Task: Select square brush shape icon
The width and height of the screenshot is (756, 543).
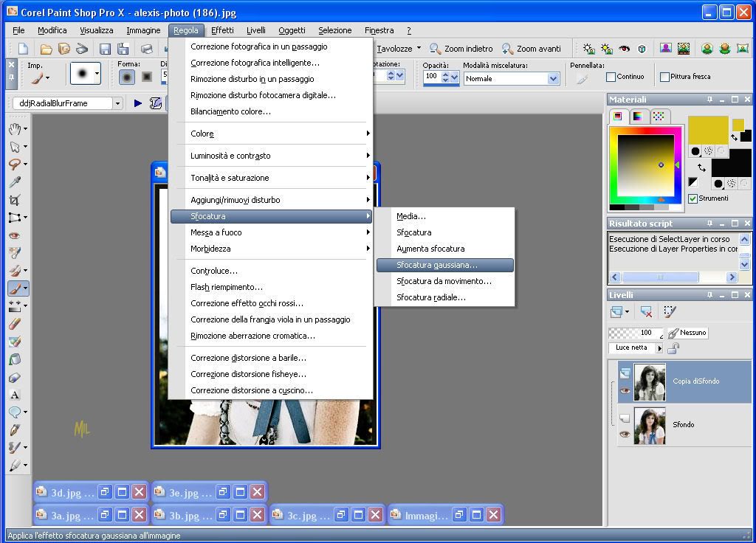Action: [x=147, y=77]
